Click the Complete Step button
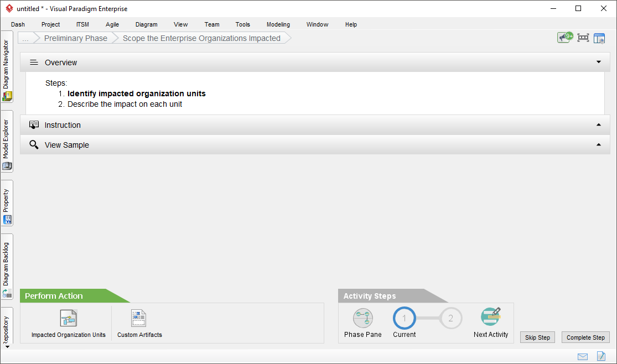Screen dimensions: 617x364 (585, 337)
